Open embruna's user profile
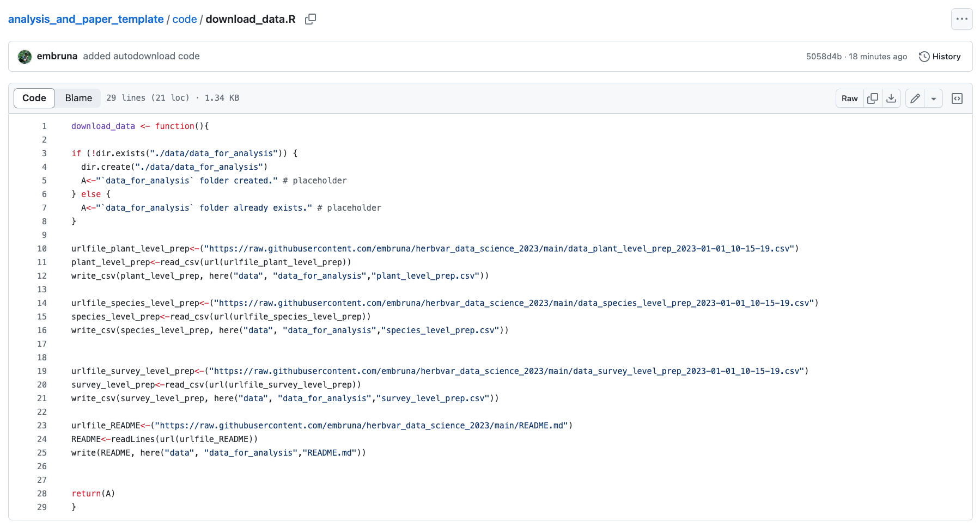 point(57,56)
